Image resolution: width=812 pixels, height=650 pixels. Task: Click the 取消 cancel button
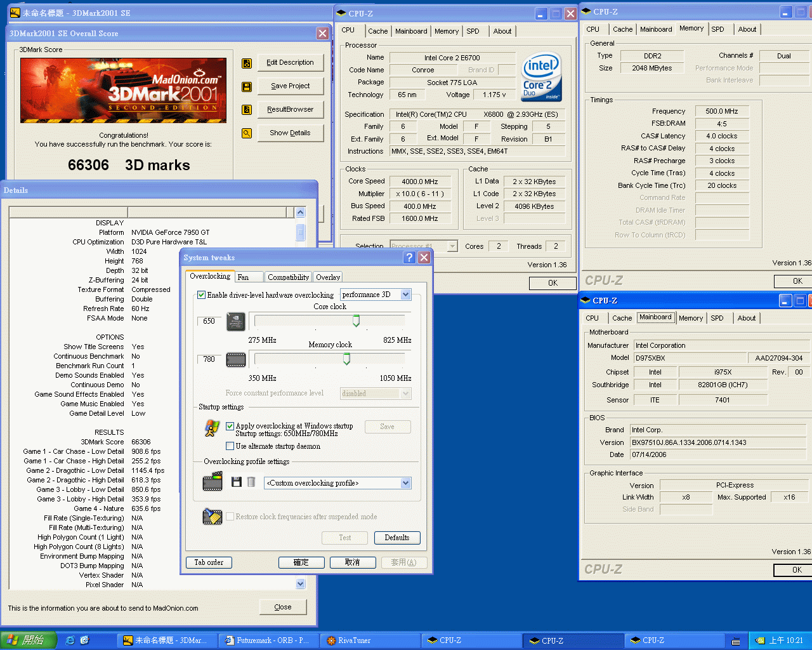(352, 562)
